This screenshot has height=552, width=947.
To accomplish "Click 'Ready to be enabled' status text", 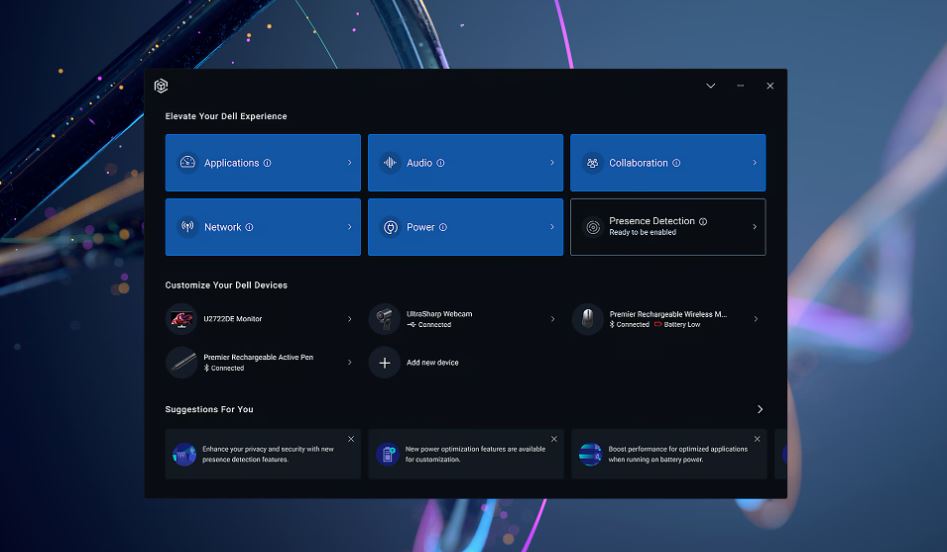I will coord(643,233).
